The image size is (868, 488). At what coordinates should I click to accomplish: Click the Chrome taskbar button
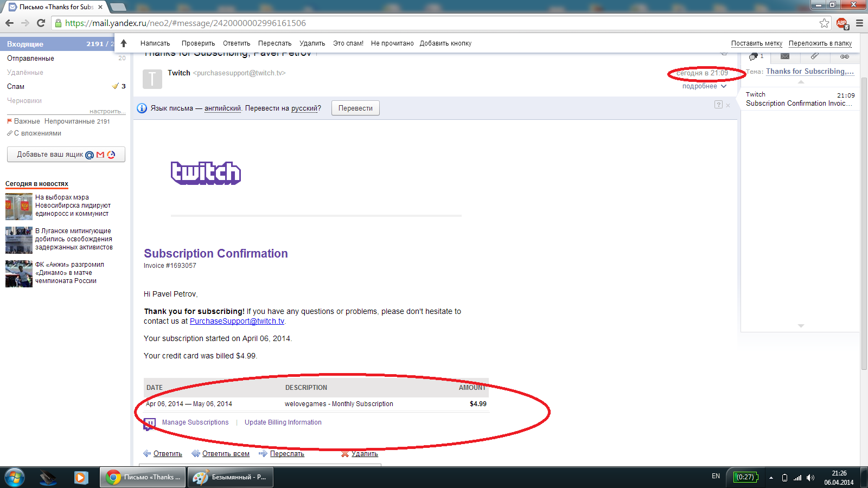[143, 478]
